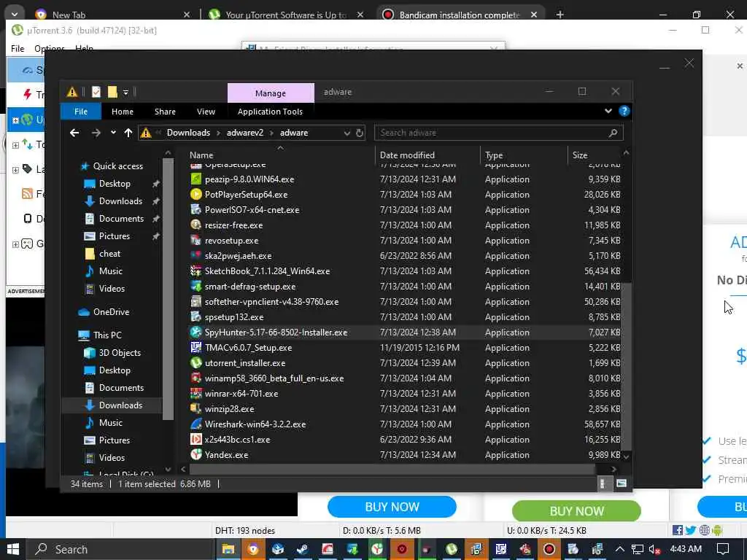Select TMACv6.0.7_Setup.exe icon
747x560 pixels.
coord(196,347)
